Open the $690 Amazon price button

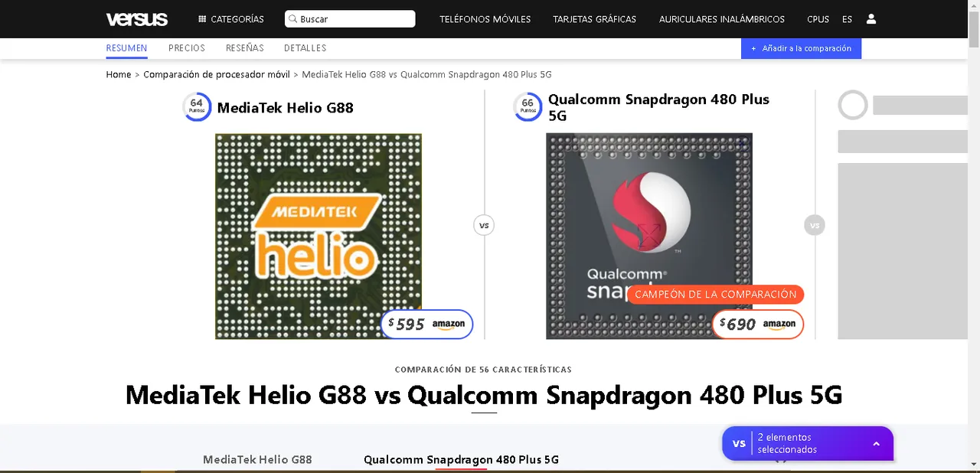point(757,324)
